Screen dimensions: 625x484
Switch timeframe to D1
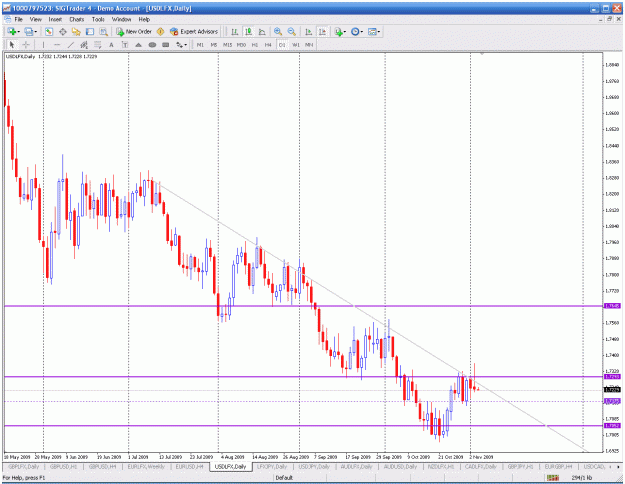tap(282, 45)
